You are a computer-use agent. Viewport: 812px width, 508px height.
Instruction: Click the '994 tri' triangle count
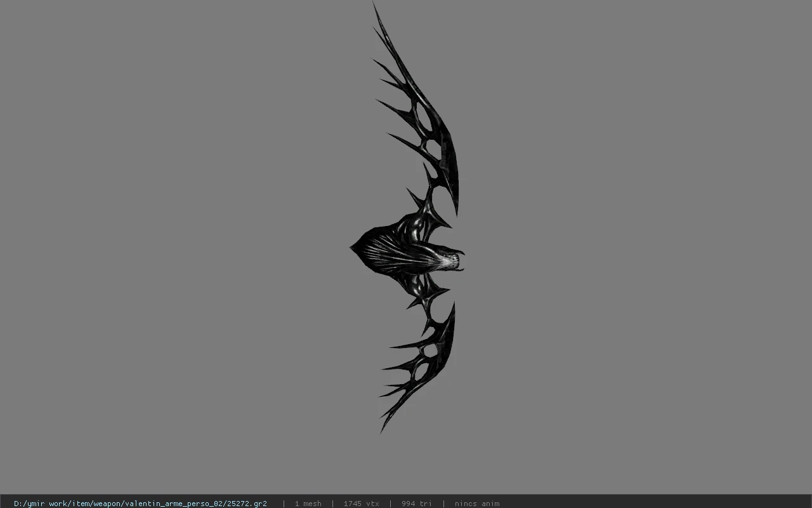tap(416, 504)
